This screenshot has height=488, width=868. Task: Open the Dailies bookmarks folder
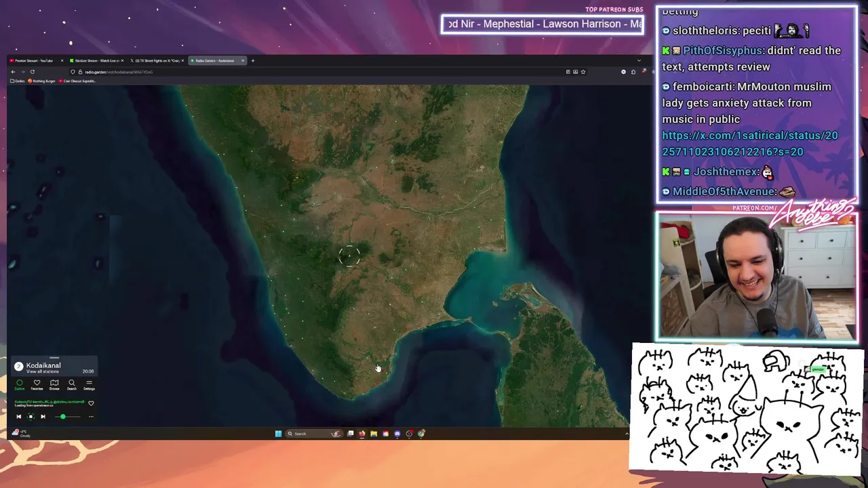pyautogui.click(x=18, y=81)
